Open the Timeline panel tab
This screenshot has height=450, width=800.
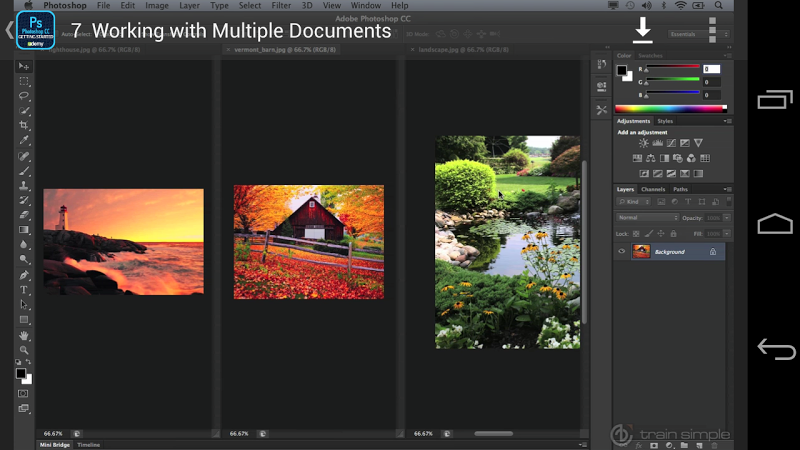coord(89,444)
